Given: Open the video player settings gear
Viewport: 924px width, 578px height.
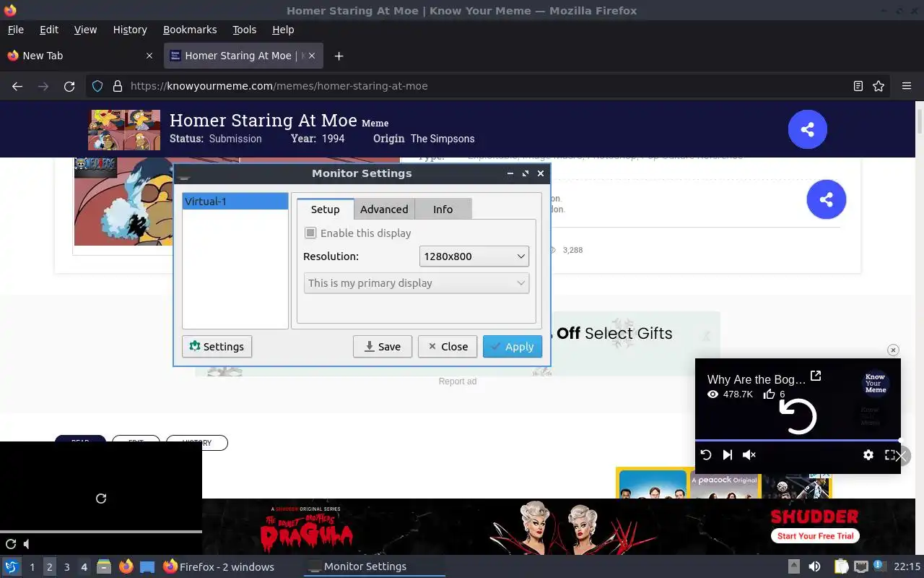Looking at the screenshot, I should point(868,454).
